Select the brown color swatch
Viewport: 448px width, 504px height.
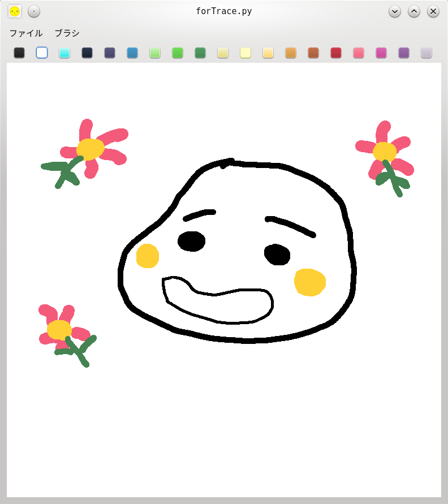coord(313,53)
